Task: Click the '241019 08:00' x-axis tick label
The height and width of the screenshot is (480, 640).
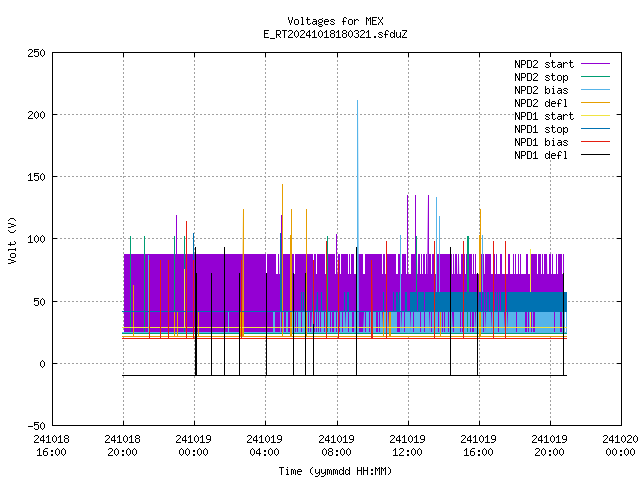Action: (336, 446)
